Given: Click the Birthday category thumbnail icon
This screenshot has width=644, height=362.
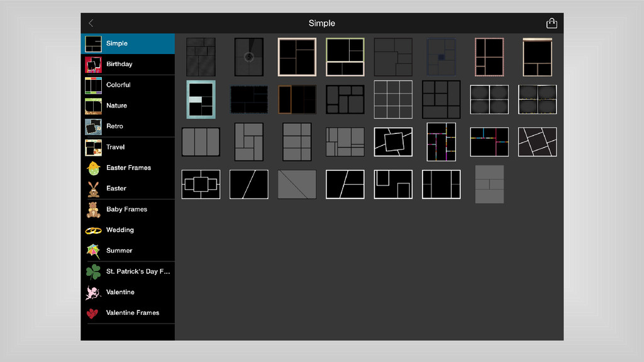Looking at the screenshot, I should pos(93,65).
